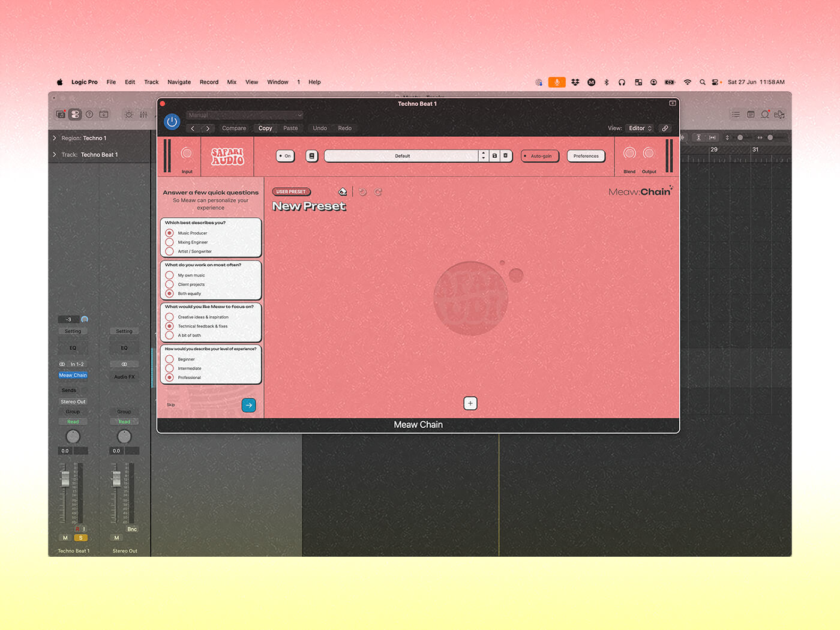Open the Toolbar download tray icon
Viewport: 840px width, 630px height.
(104, 114)
